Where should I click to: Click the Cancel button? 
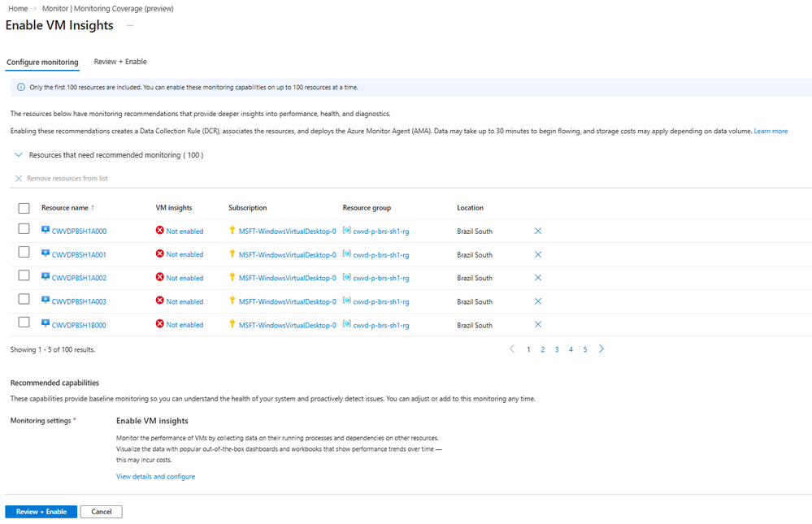coord(102,512)
